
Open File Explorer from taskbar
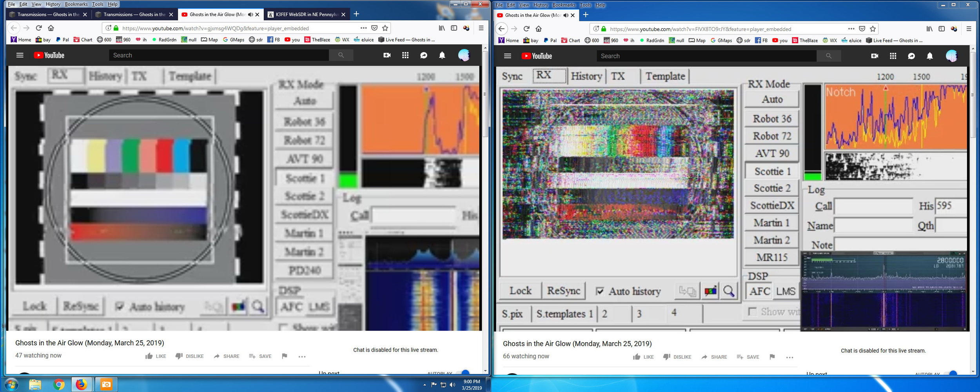(x=35, y=385)
